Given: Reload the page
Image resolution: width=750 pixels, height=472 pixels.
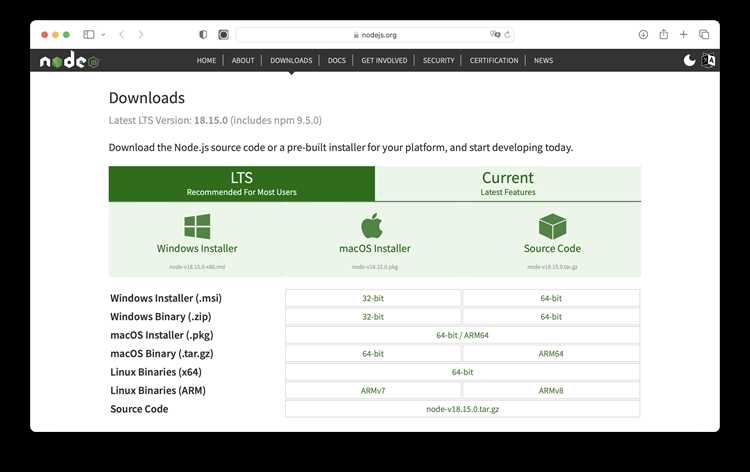Looking at the screenshot, I should (x=507, y=34).
